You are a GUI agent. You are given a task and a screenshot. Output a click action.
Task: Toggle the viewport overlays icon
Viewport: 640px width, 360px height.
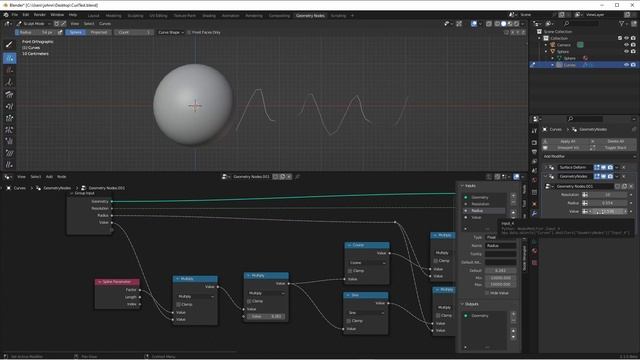[x=474, y=24]
